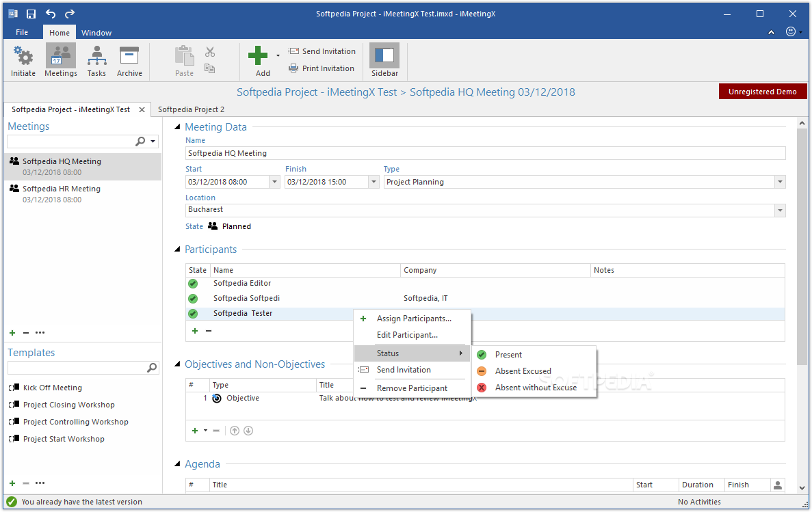Image resolution: width=812 pixels, height=512 pixels.
Task: Set status to Absent without Excuse
Action: [534, 388]
